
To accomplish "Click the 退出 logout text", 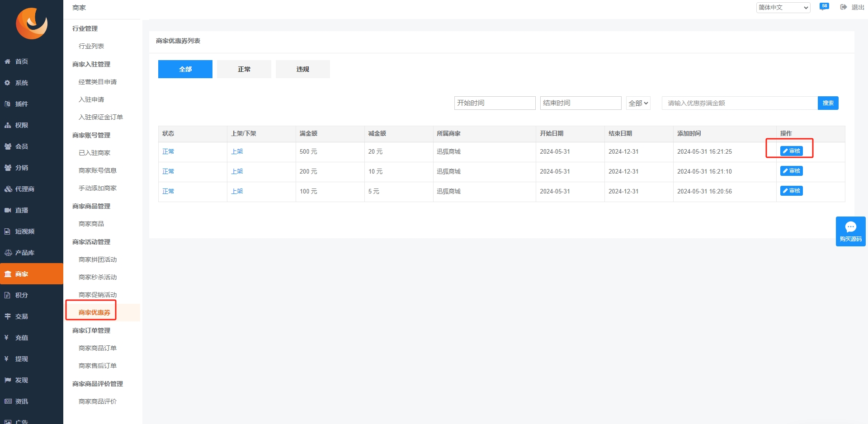I will click(858, 7).
